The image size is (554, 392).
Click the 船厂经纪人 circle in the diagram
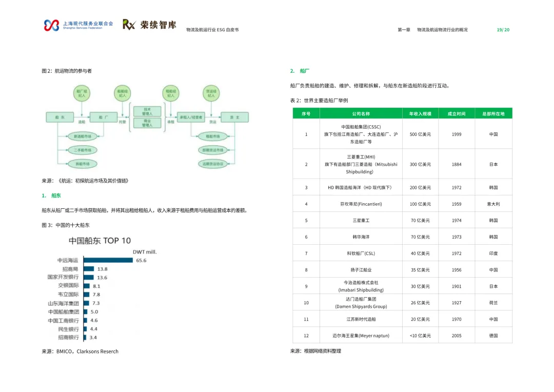[x=82, y=93]
